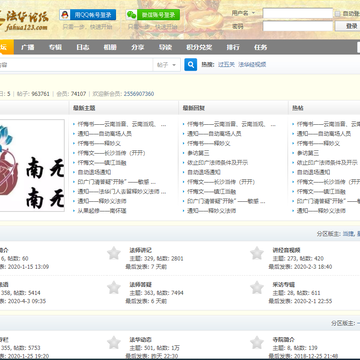
Task: Open 参访第三 in 热帖 list
Action: click(308, 153)
